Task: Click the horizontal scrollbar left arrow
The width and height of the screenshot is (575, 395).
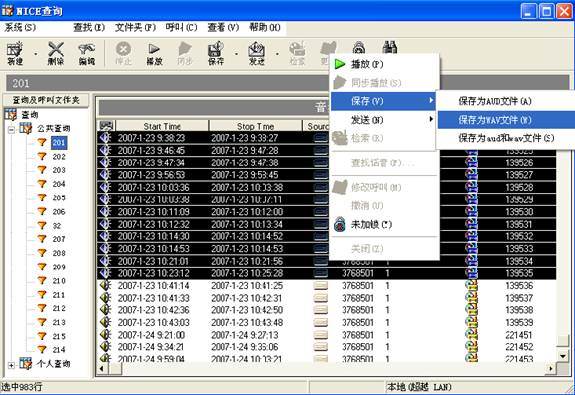Action: pos(102,368)
